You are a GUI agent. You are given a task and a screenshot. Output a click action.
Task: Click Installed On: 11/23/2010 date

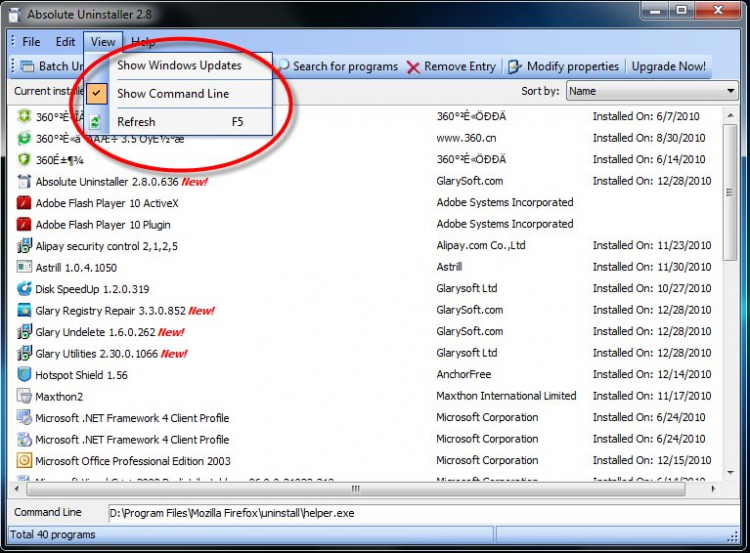pos(652,245)
